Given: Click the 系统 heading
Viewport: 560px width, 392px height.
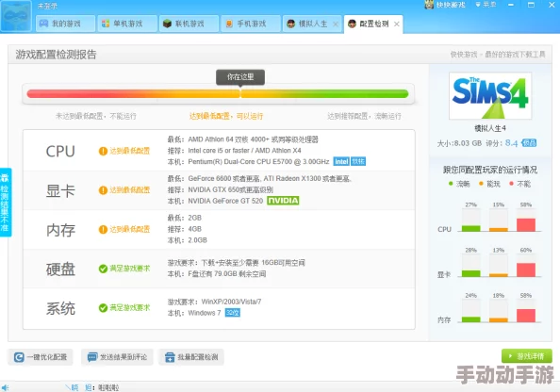Looking at the screenshot, I should (x=60, y=308).
